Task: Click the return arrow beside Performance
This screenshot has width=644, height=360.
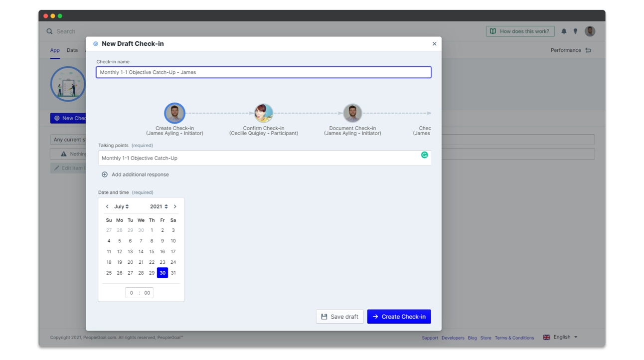Action: (x=588, y=50)
